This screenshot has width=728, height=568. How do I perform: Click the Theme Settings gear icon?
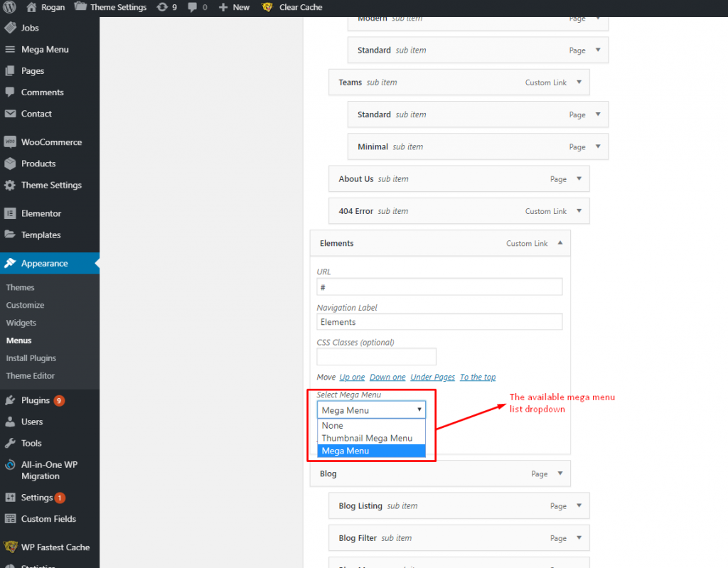[x=10, y=185]
